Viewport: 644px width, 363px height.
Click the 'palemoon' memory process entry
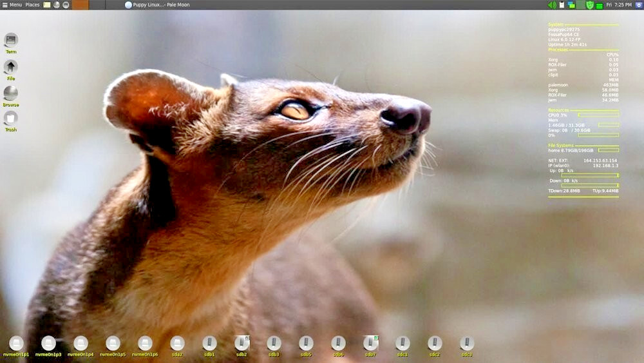click(x=558, y=85)
